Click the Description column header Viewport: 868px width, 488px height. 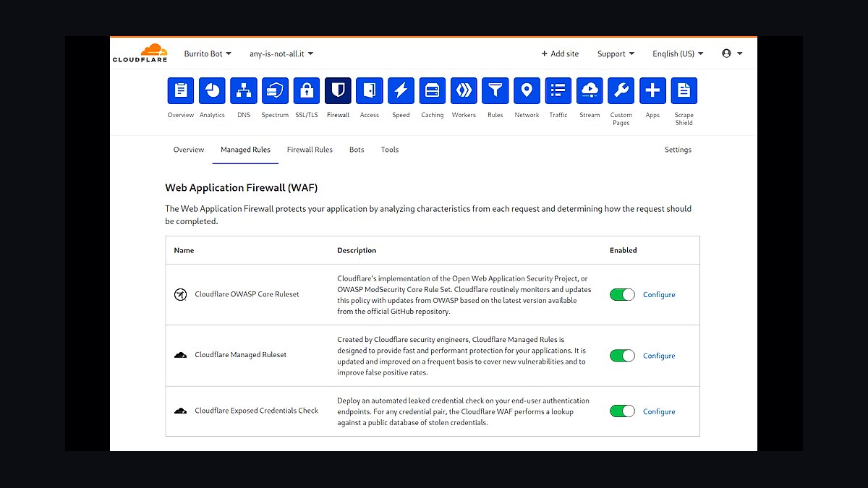pos(357,250)
